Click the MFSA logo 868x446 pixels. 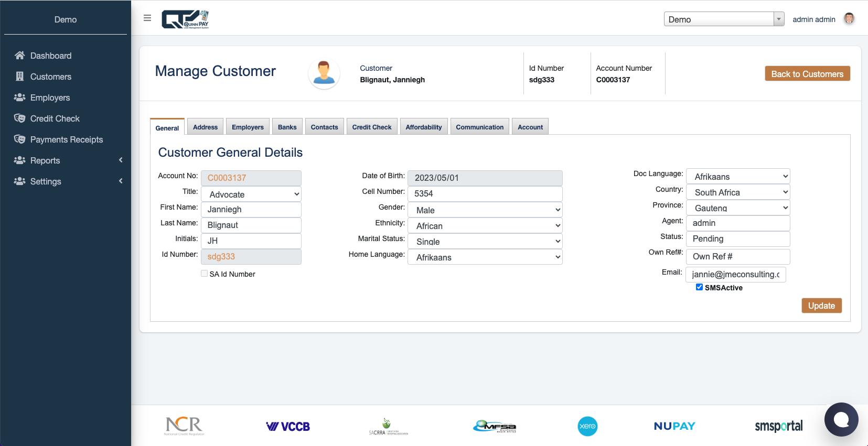(495, 427)
